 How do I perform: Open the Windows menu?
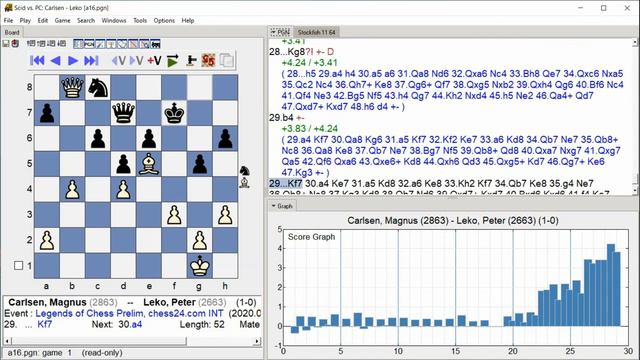[114, 20]
